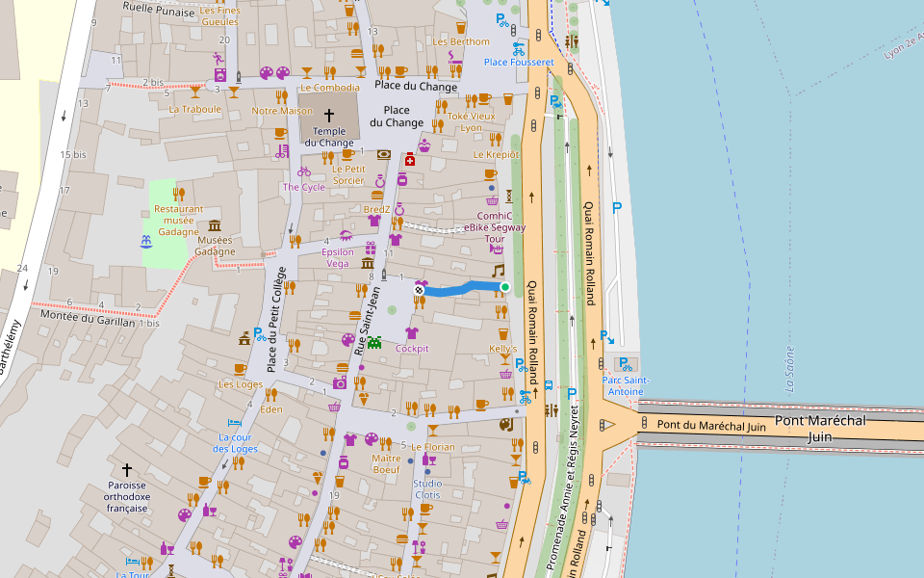924x578 pixels.
Task: Click the museum icon above Musées Gadagne
Action: [x=215, y=224]
